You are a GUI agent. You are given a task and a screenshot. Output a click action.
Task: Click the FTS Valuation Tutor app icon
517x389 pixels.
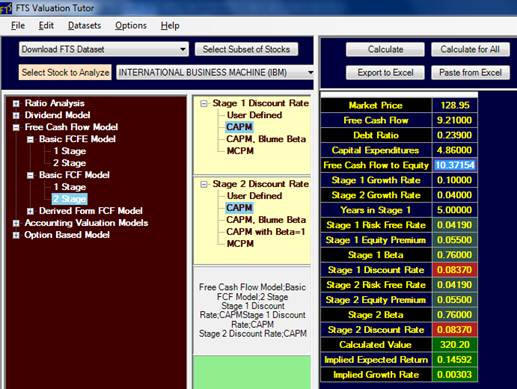pyautogui.click(x=6, y=8)
